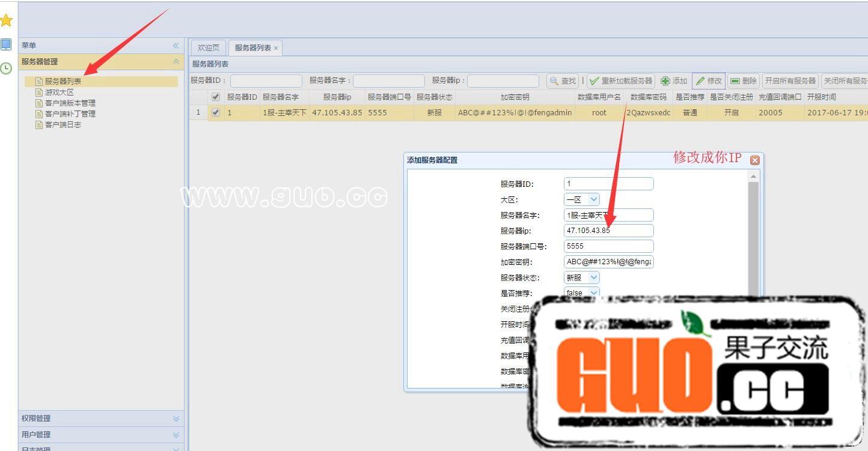The width and height of the screenshot is (868, 451).
Task: Click the dialog 服务器名字 input field
Action: pos(608,215)
